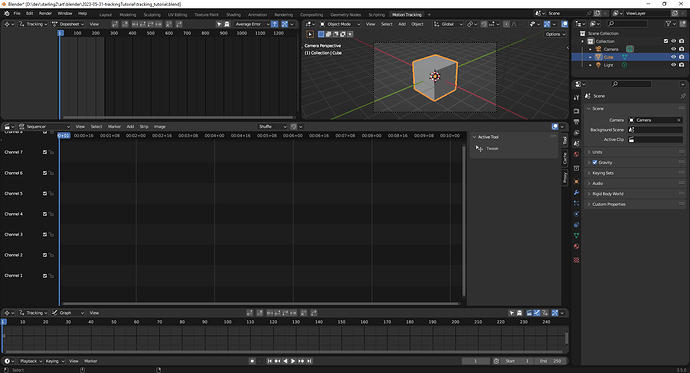The width and height of the screenshot is (690, 373).
Task: Open the Material properties tab
Action: 576,246
